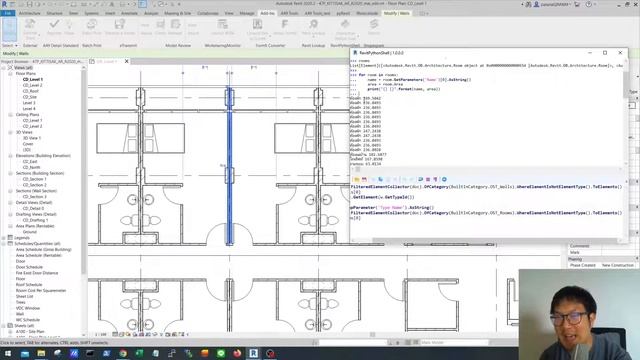This screenshot has height=360, width=640.
Task: Collapse the Views (all) tree node
Action: (4, 68)
